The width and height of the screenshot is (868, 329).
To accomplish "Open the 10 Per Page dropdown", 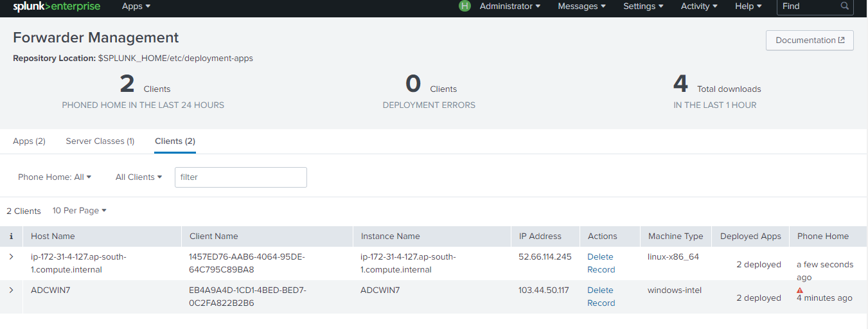I will pyautogui.click(x=80, y=211).
